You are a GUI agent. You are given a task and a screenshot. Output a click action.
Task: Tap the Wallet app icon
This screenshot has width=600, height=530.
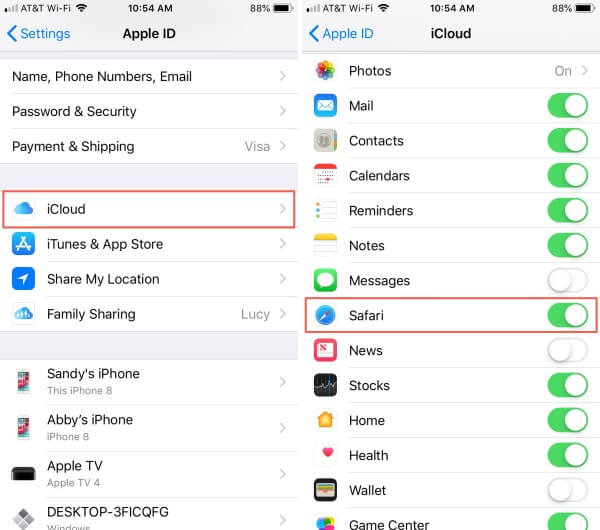click(x=325, y=490)
